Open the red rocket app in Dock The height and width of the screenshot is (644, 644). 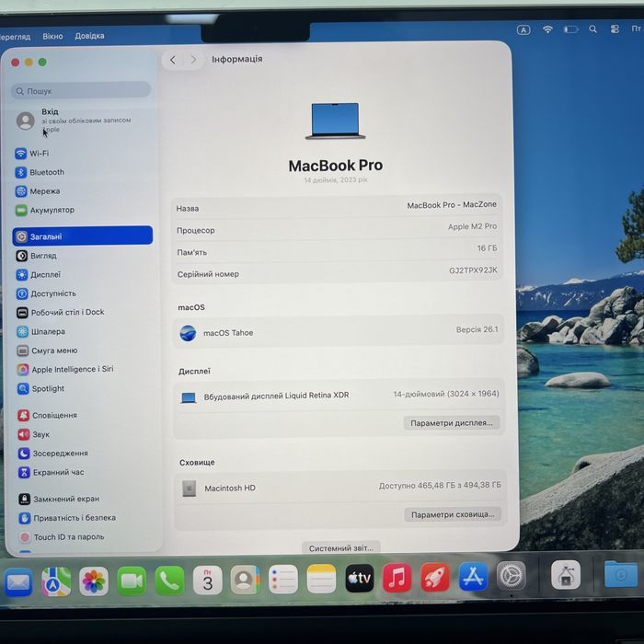point(435,577)
